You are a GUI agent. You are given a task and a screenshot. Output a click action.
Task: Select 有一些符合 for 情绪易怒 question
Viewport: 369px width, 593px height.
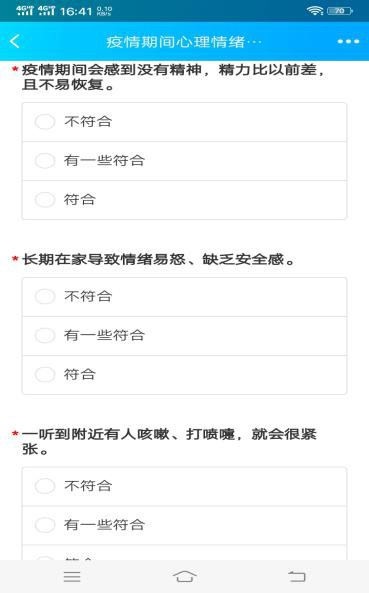click(x=184, y=336)
